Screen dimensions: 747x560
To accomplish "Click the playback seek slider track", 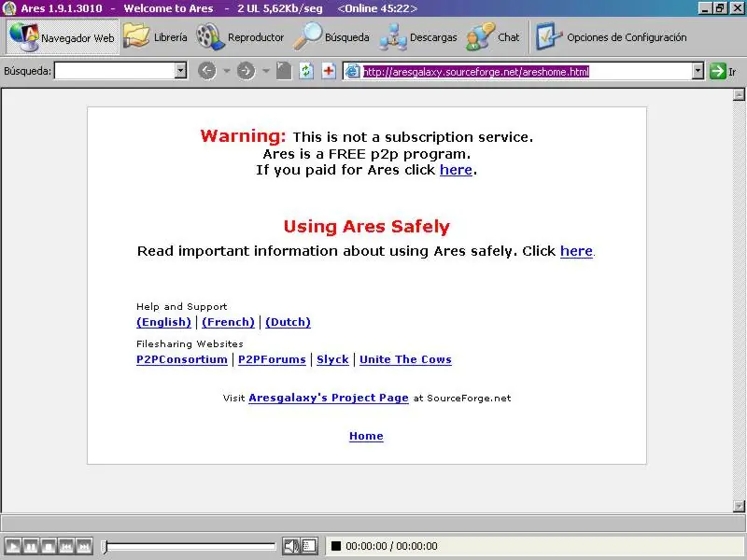I will pyautogui.click(x=190, y=546).
